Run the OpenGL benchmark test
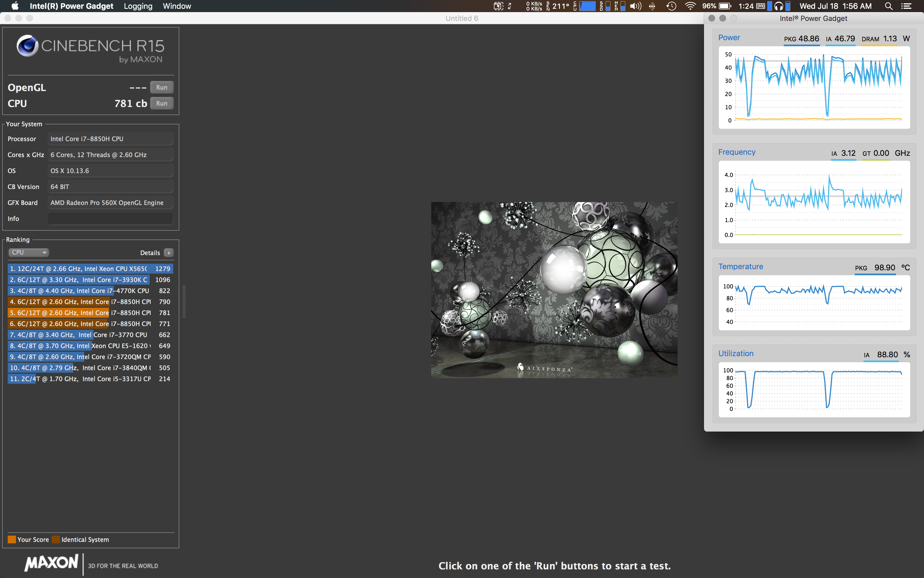 pos(161,87)
